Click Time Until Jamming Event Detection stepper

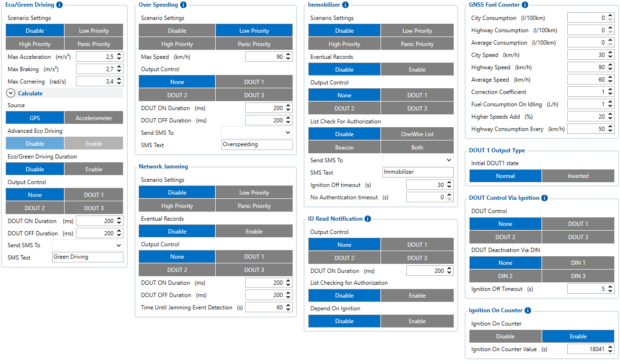[288, 308]
